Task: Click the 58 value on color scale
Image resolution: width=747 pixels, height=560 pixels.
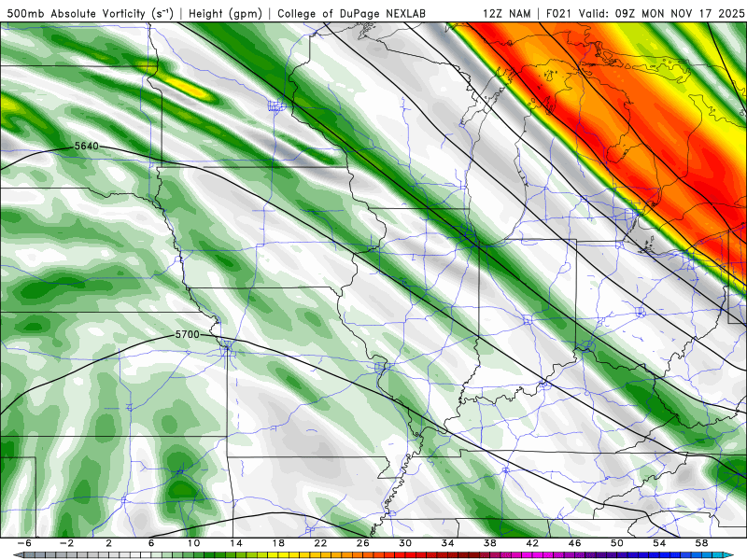Action: click(x=702, y=543)
